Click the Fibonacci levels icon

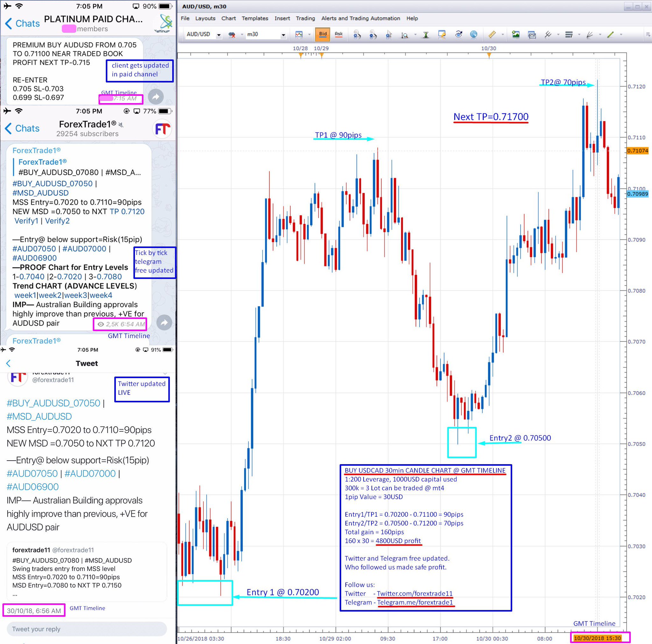[x=569, y=34]
